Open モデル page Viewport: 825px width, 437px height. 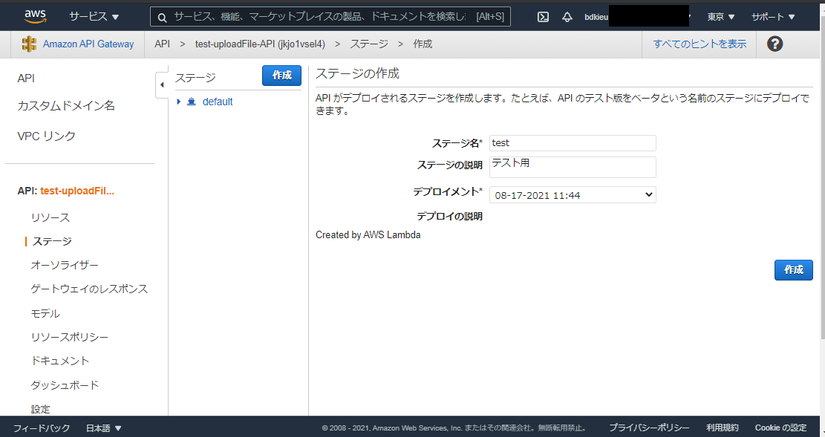(45, 313)
